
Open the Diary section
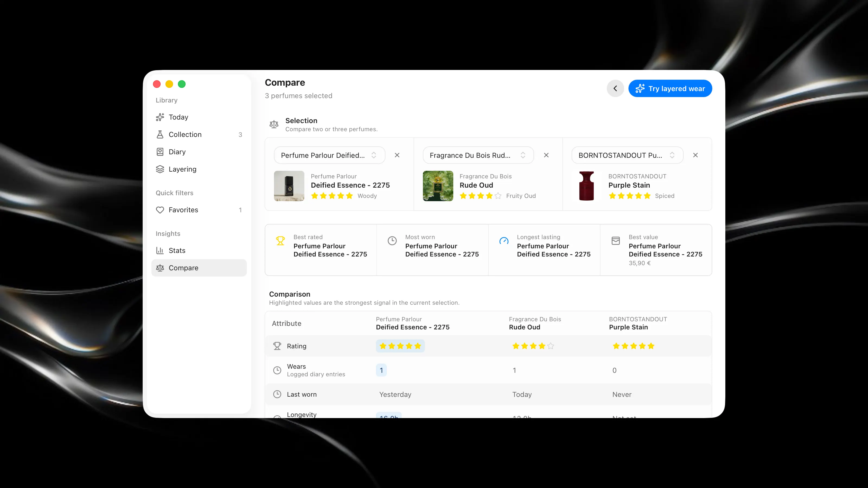(199, 152)
